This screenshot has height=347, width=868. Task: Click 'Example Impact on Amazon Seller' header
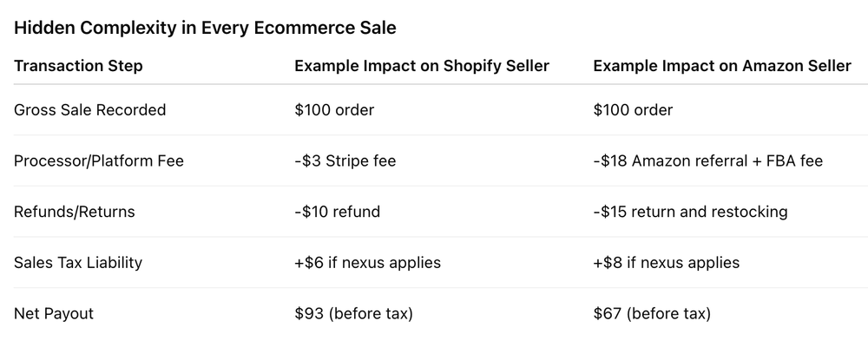pos(722,66)
